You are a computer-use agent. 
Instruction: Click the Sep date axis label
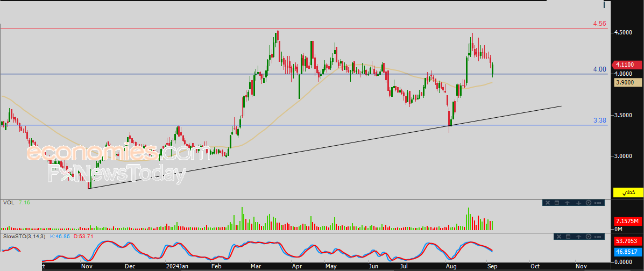(492, 266)
